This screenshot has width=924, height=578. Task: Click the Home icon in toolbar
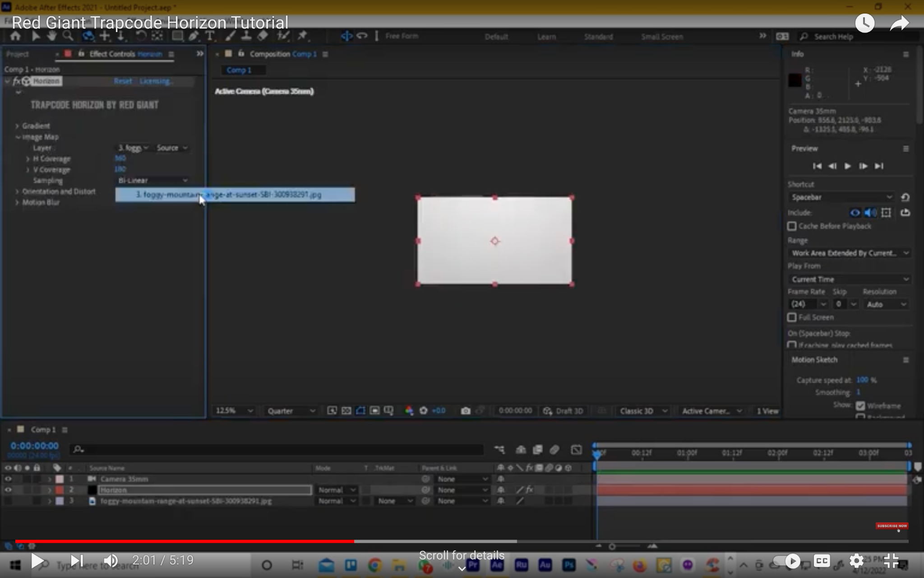point(15,36)
